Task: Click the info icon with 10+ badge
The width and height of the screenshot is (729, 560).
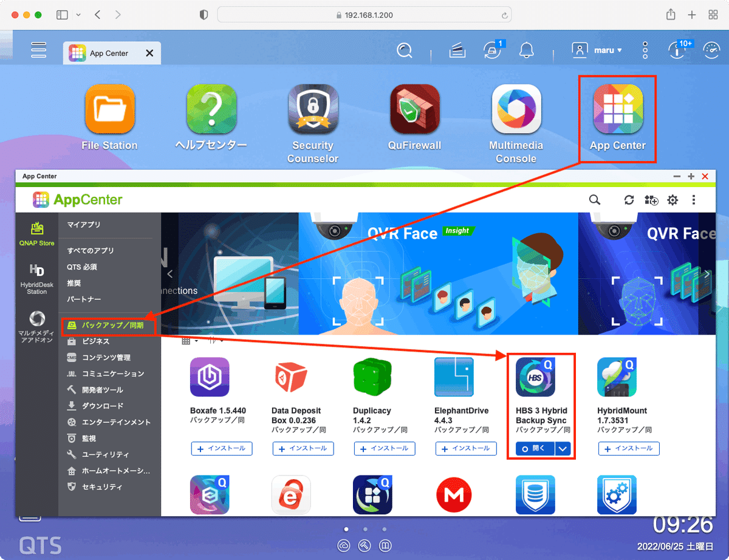Action: (x=677, y=50)
